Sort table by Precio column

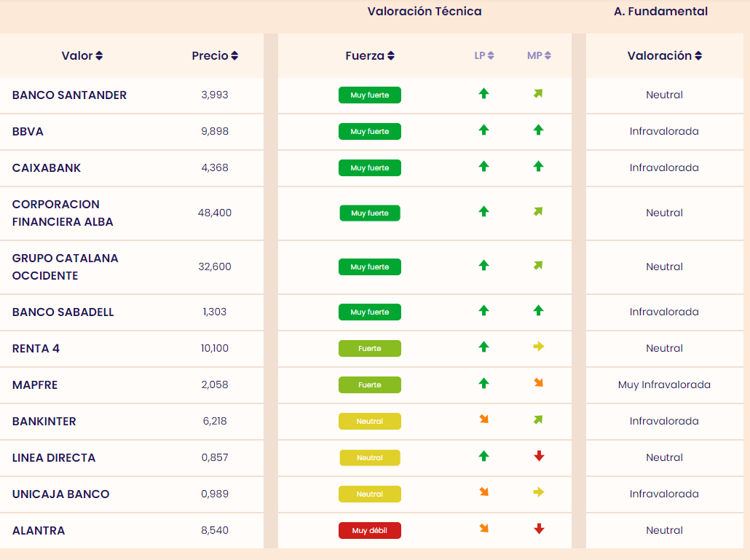tap(215, 56)
